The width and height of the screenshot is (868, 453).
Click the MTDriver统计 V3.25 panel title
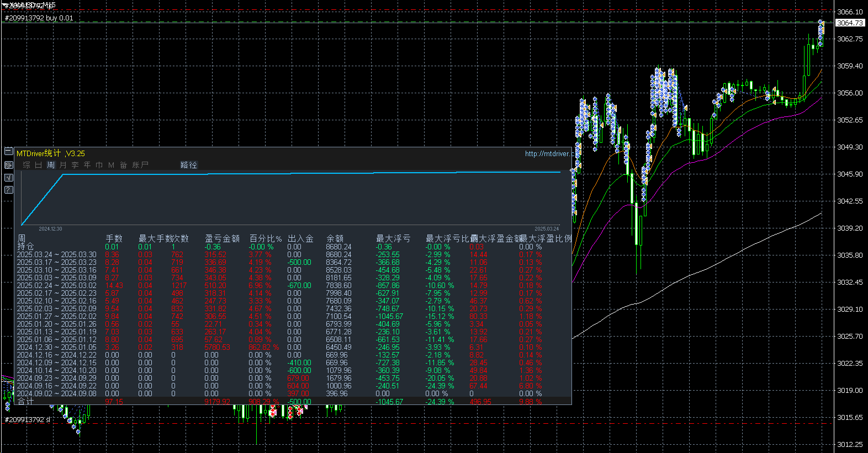(51, 153)
